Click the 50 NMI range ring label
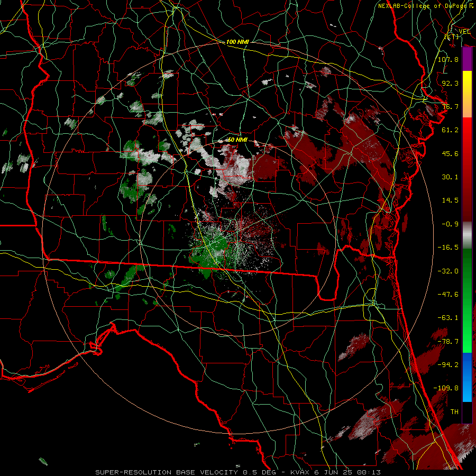 pyautogui.click(x=237, y=140)
